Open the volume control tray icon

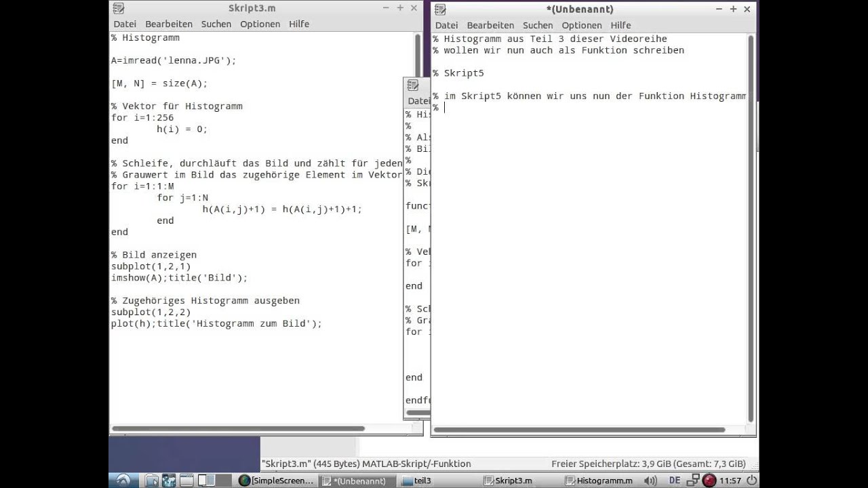click(x=650, y=481)
